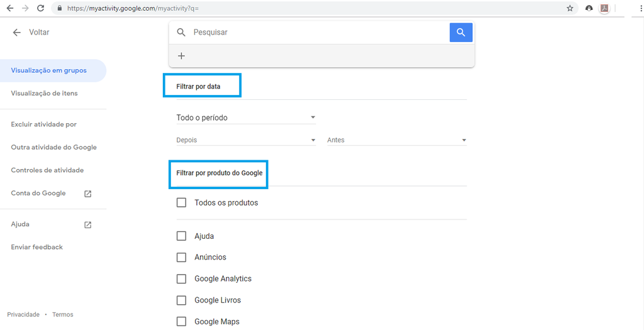Click the Privacidade link
Screen dimensions: 644x330
pyautogui.click(x=23, y=314)
